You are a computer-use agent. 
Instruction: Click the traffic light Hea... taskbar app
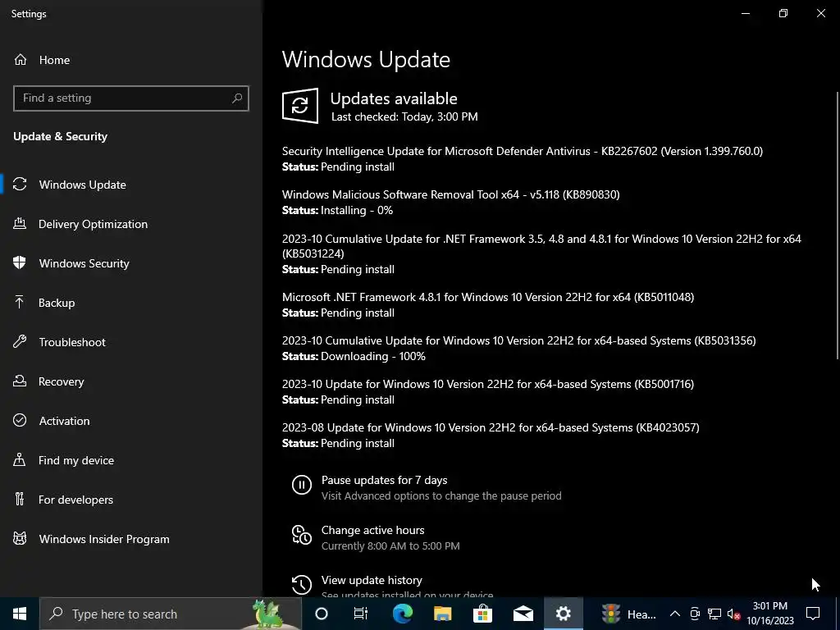pyautogui.click(x=628, y=614)
